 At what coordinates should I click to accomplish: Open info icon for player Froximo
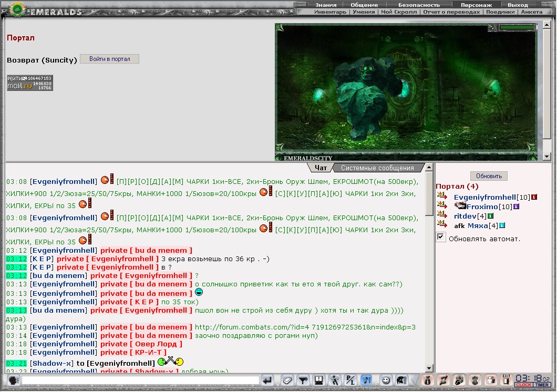click(x=516, y=207)
